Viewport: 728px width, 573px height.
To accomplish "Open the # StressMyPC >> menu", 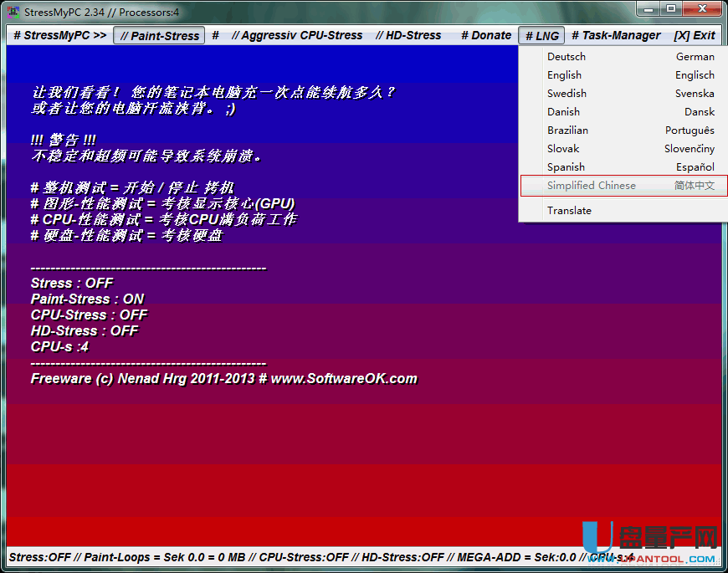I will tap(59, 35).
